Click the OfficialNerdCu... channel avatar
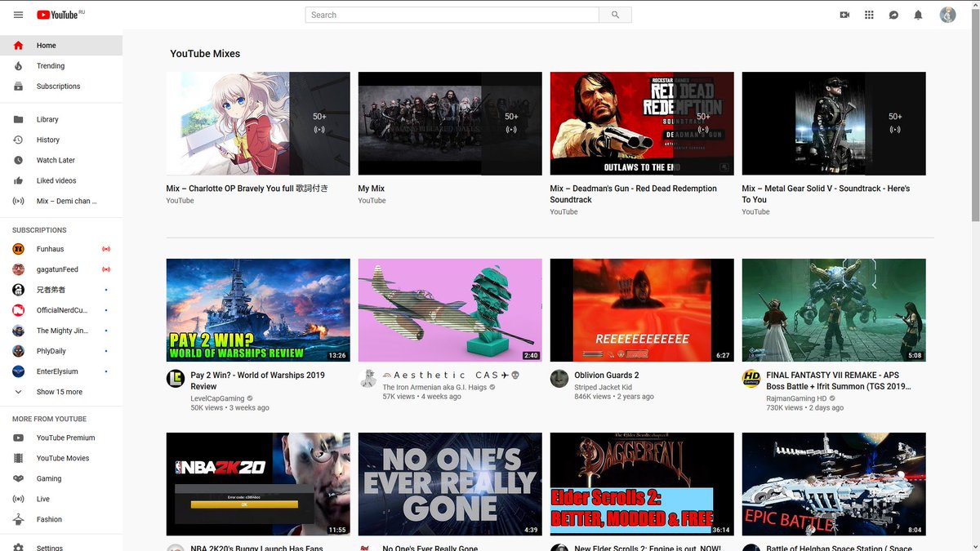The image size is (980, 551). coord(18,310)
